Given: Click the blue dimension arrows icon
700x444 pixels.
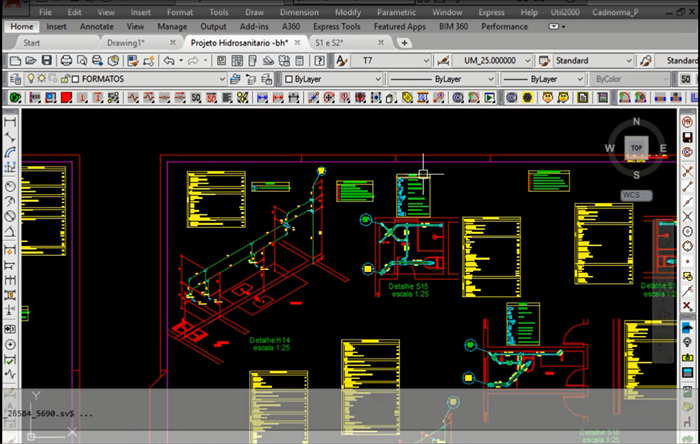Looking at the screenshot, I should click(x=262, y=97).
